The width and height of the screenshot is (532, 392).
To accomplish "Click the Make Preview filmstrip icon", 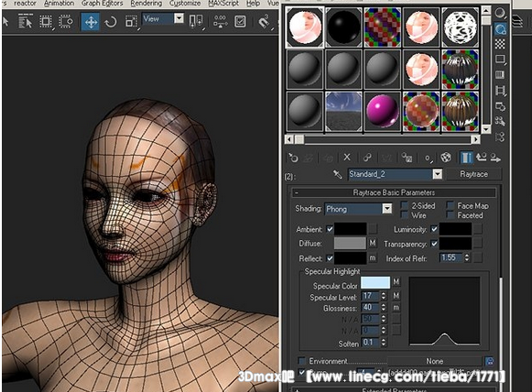I will click(x=500, y=91).
